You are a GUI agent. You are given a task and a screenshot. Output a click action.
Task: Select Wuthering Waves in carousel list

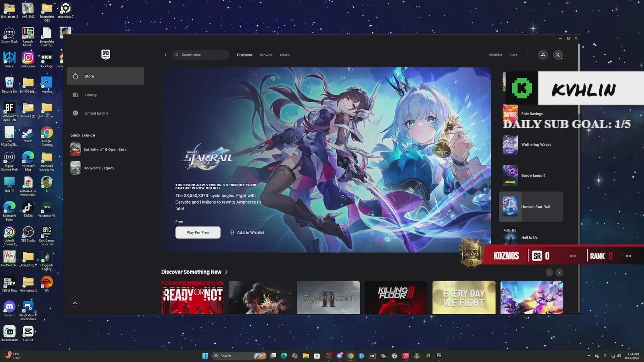[x=531, y=145]
